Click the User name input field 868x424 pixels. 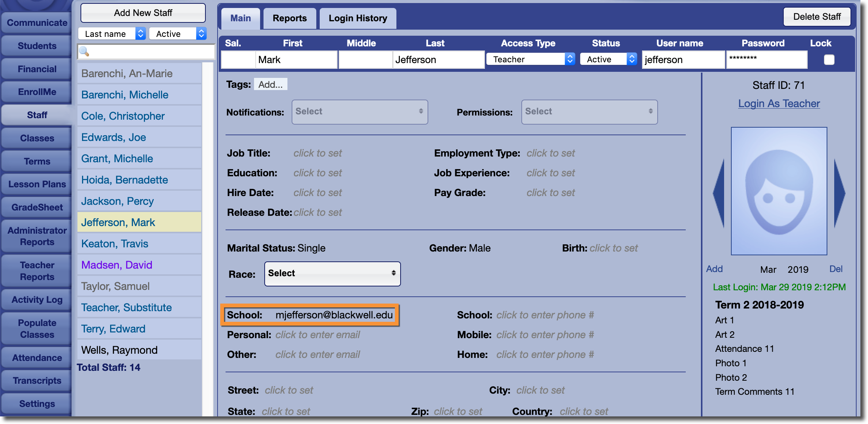click(x=683, y=60)
